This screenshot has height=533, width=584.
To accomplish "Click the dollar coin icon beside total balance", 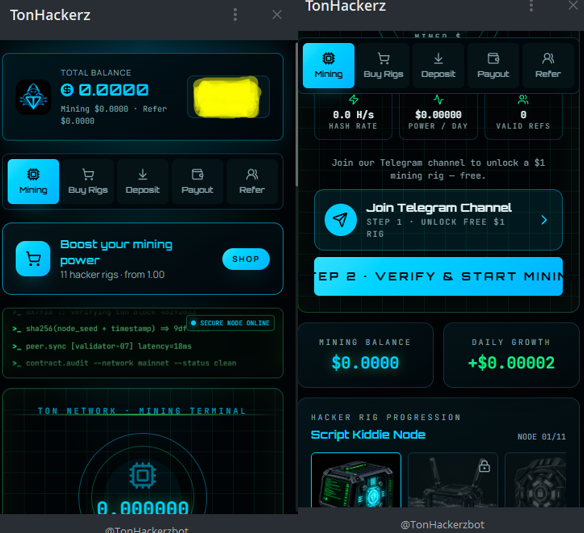I will [x=67, y=90].
